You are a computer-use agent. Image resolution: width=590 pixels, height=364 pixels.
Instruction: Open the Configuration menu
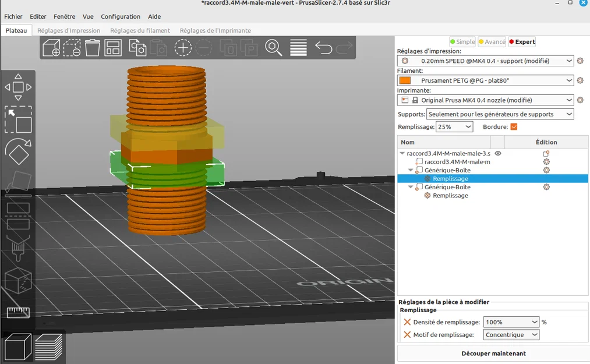point(121,16)
